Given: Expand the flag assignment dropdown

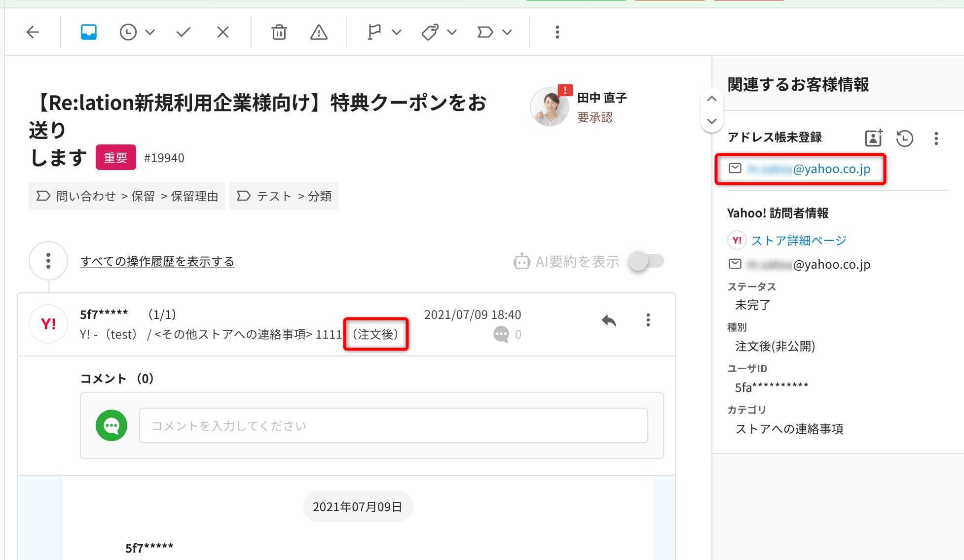Looking at the screenshot, I should point(396,33).
